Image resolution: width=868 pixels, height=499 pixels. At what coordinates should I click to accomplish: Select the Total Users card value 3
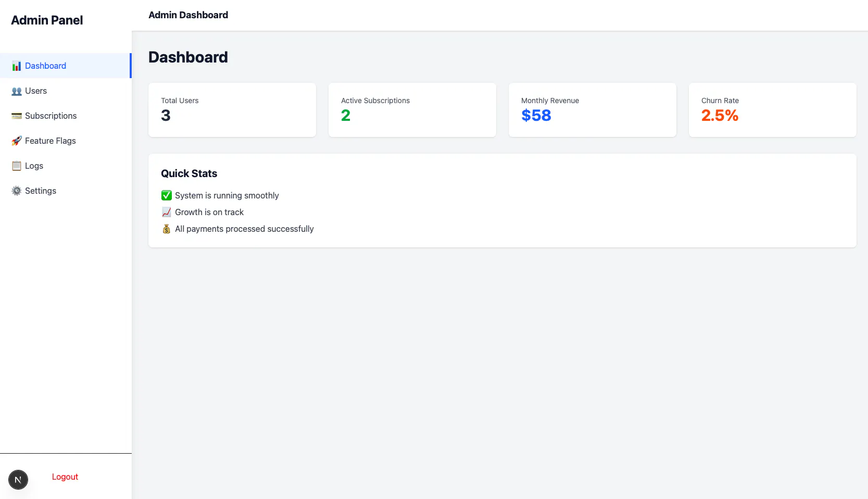(166, 115)
